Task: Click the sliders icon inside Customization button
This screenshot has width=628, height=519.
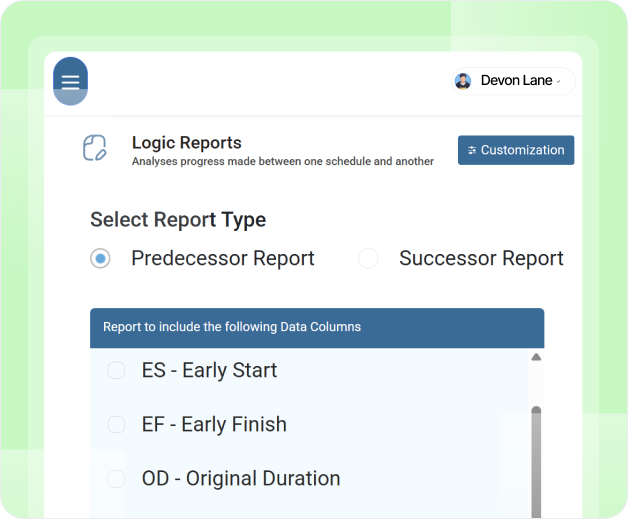Action: (x=472, y=150)
